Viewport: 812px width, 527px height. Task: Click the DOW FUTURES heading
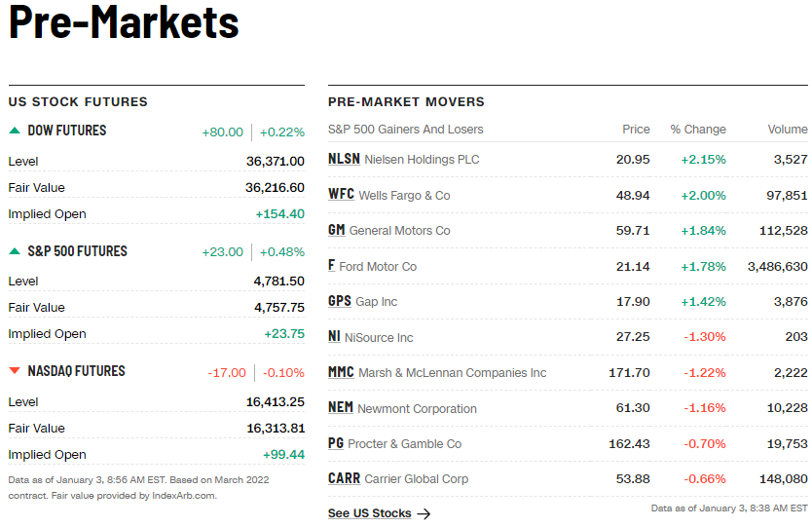pyautogui.click(x=67, y=131)
